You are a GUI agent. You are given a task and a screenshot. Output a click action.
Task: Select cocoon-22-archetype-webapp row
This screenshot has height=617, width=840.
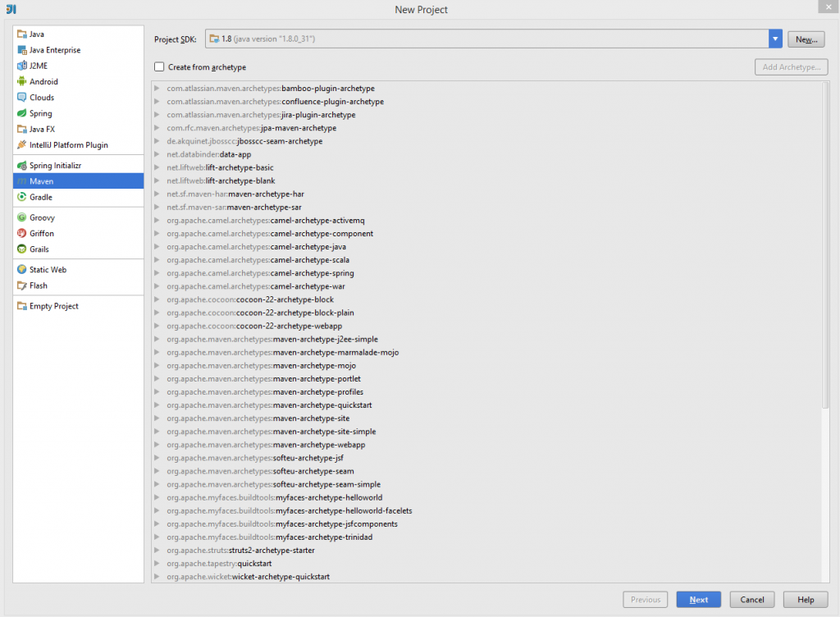point(486,326)
